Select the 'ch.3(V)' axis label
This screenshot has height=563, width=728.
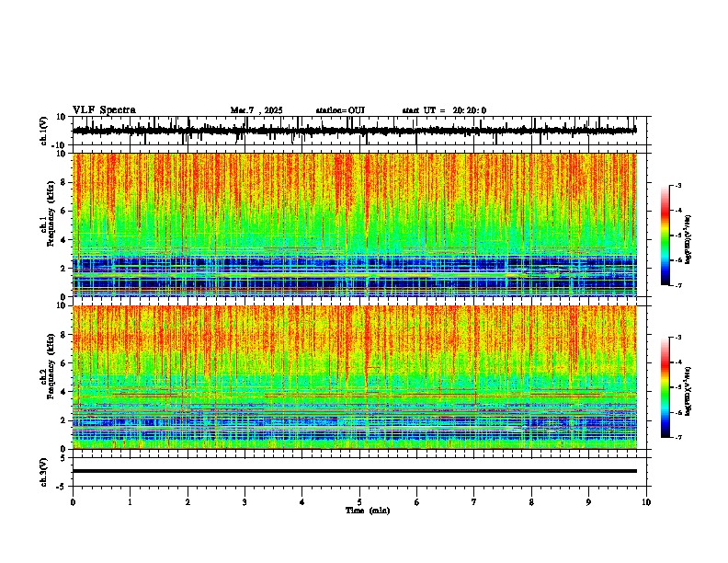(x=44, y=472)
